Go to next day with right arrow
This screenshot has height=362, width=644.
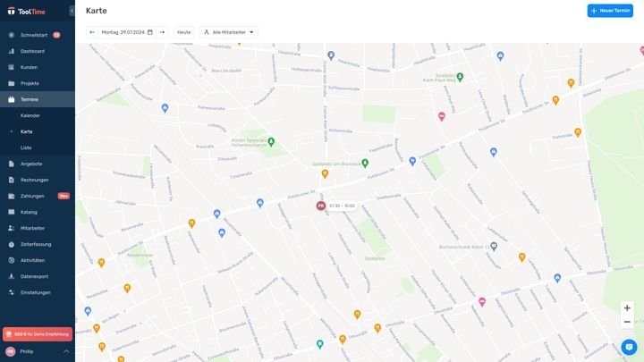162,32
